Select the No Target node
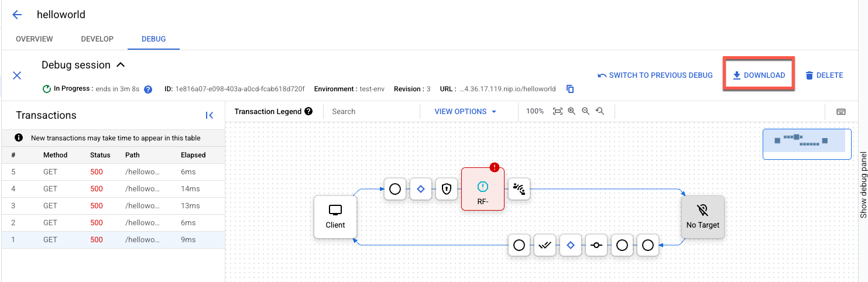The height and width of the screenshot is (282, 868). (702, 216)
